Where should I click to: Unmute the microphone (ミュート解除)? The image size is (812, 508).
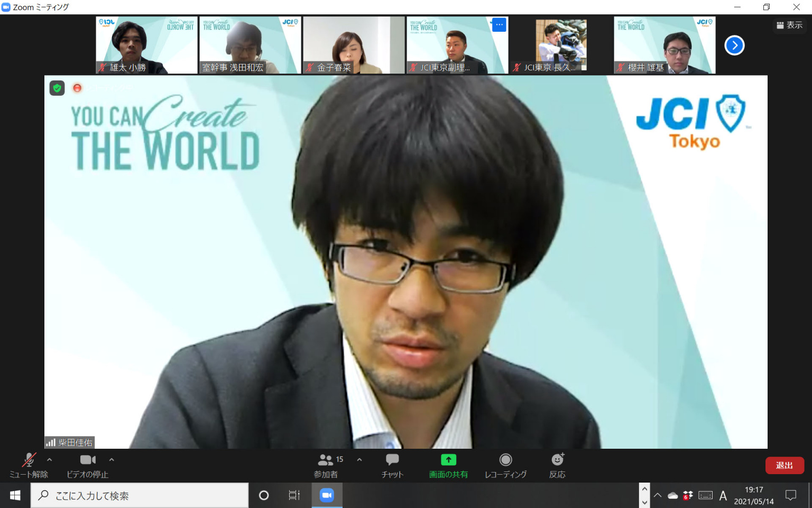coord(29,465)
